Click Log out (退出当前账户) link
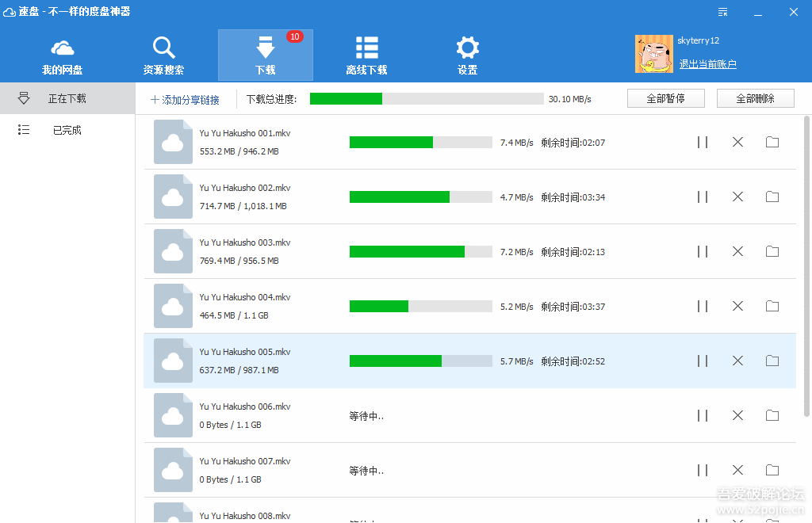812x523 pixels. (x=707, y=64)
